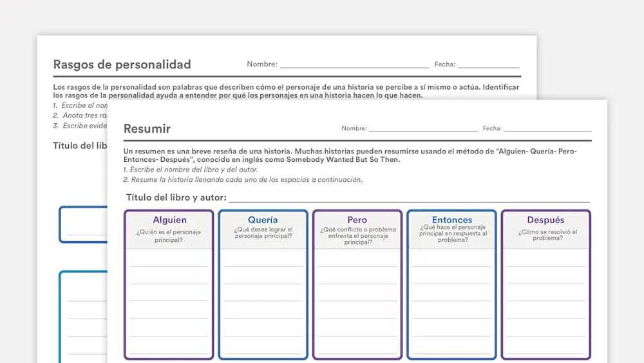This screenshot has width=644, height=363.
Task: Click the Nombre line on Resumir sheet
Action: 424,131
